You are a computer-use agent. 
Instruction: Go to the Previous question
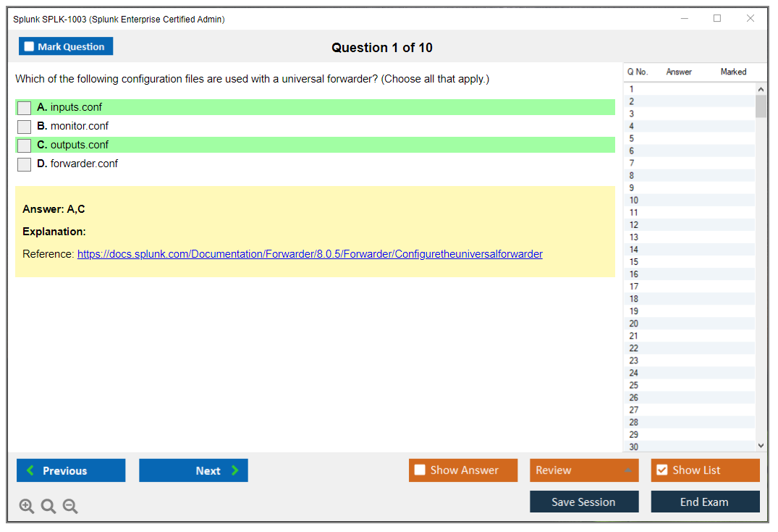pos(71,470)
